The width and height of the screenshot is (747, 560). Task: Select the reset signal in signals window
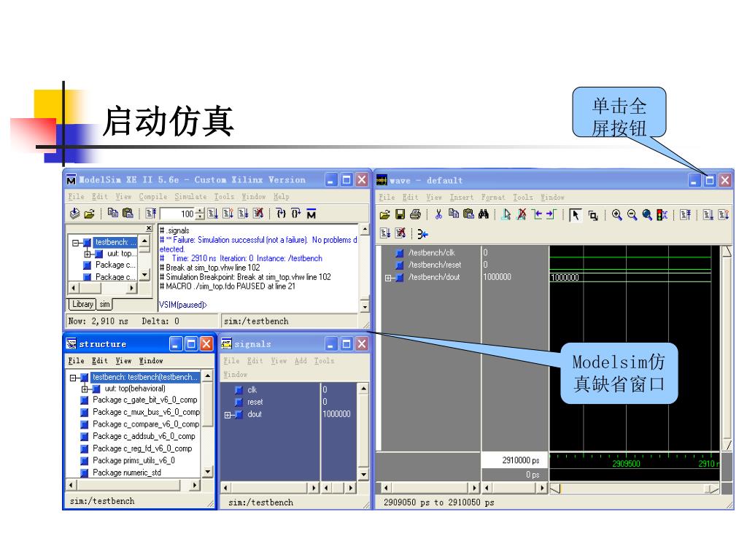pyautogui.click(x=255, y=402)
